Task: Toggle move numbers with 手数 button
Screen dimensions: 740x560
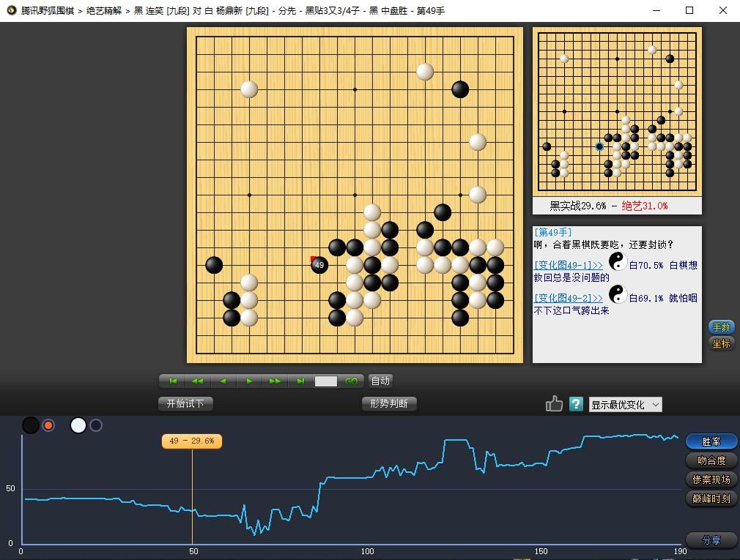Action: pos(721,327)
